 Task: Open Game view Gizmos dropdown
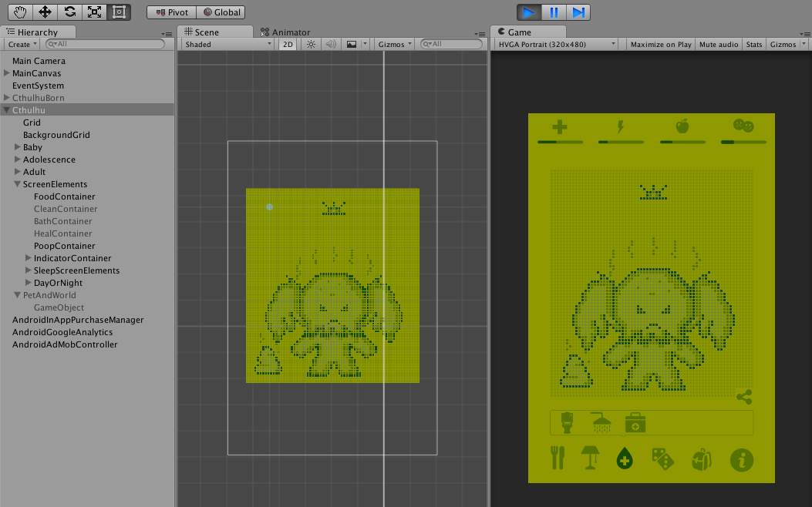coord(787,45)
